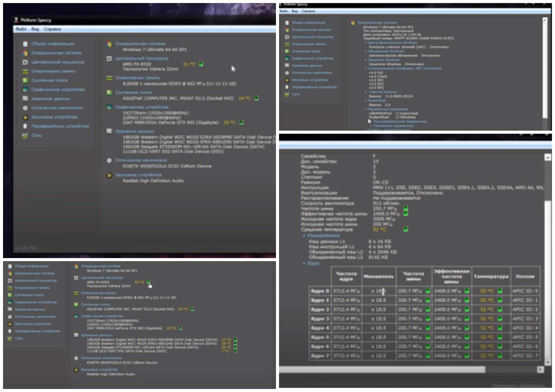
Task: Click scroll-down arrow beside the cores table
Action: tap(548, 362)
